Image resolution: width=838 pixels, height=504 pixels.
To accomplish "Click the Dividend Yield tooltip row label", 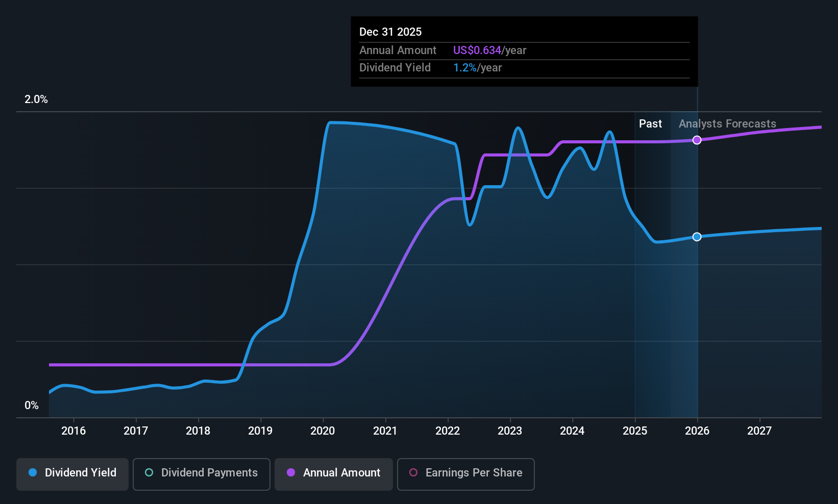I will click(395, 67).
